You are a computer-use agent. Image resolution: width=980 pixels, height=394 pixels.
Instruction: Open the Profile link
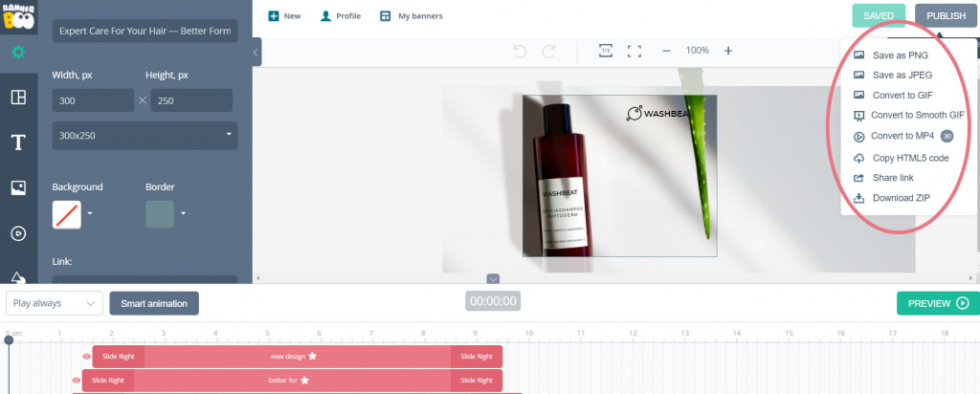(x=341, y=16)
